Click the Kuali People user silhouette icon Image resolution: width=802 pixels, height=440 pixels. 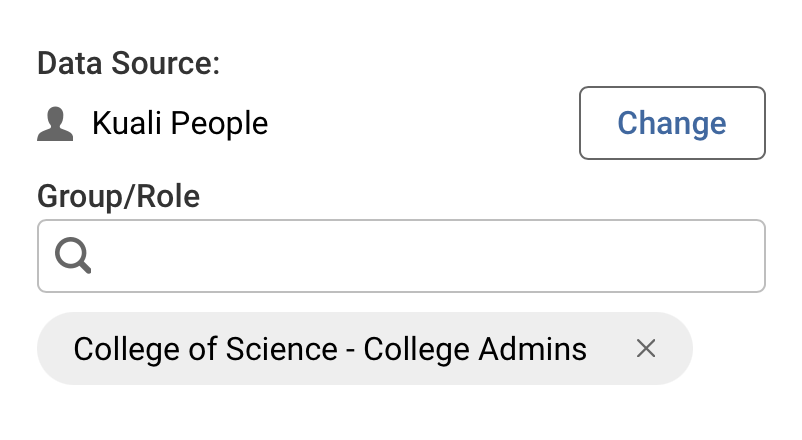[x=55, y=124]
